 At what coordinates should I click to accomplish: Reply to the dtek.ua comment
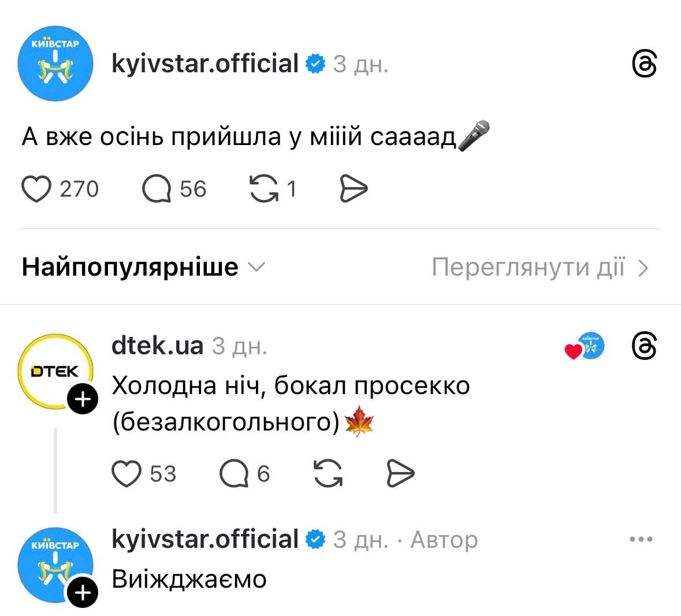(234, 474)
